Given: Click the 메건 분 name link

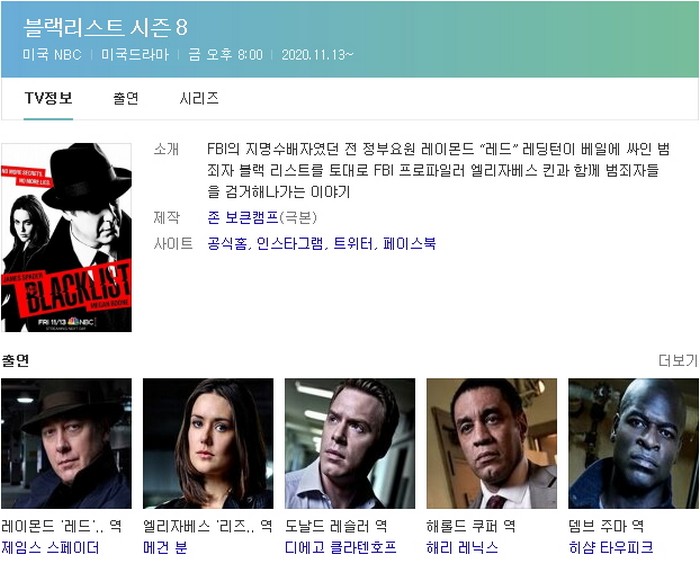Looking at the screenshot, I should (165, 547).
